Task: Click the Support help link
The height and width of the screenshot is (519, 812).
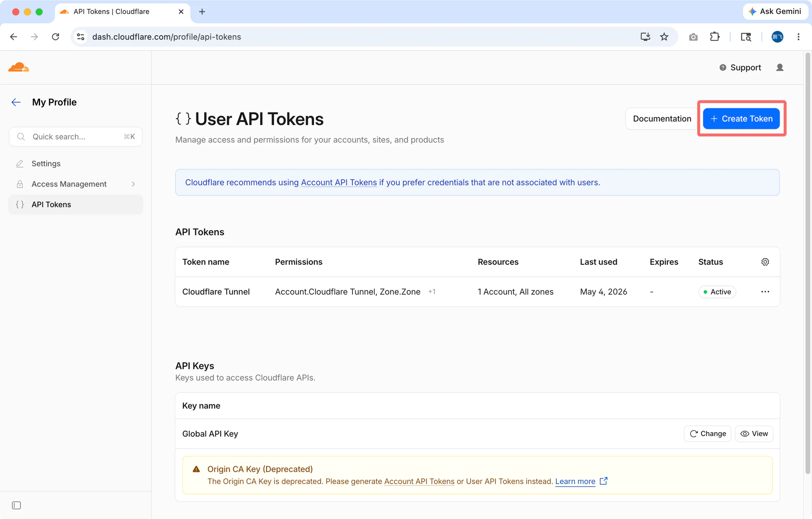Action: pyautogui.click(x=740, y=67)
